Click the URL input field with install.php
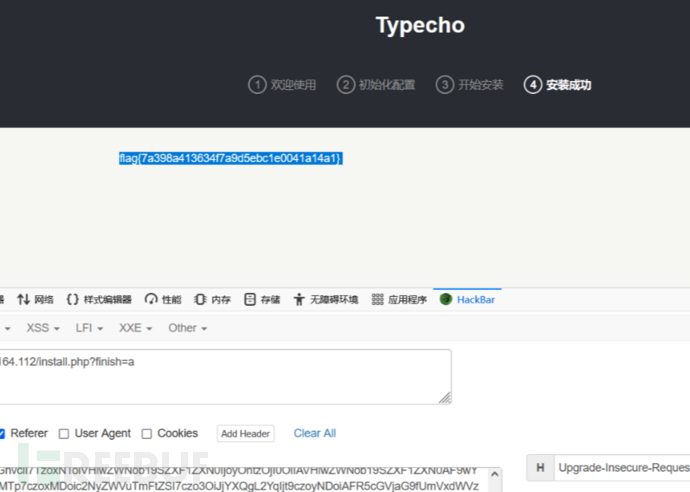The image size is (690, 492). [x=225, y=376]
